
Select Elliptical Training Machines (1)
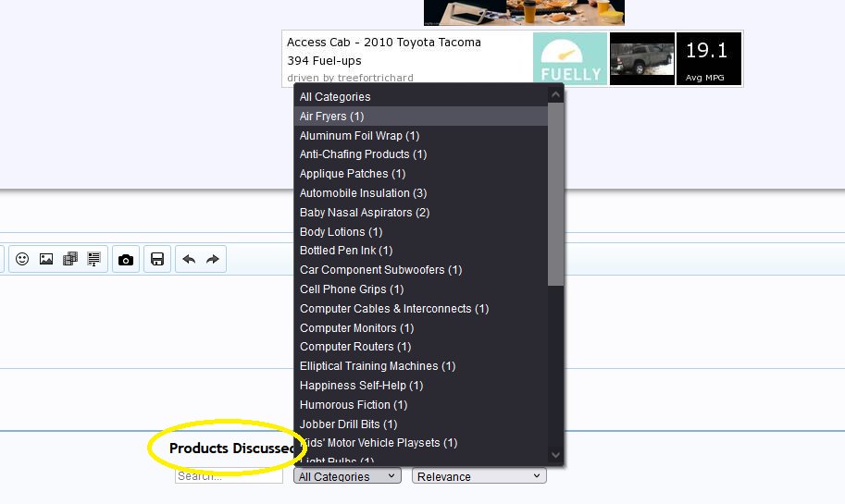(421, 367)
